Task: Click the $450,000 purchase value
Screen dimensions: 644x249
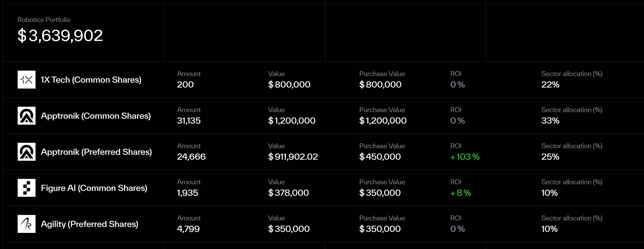Action: click(x=380, y=157)
